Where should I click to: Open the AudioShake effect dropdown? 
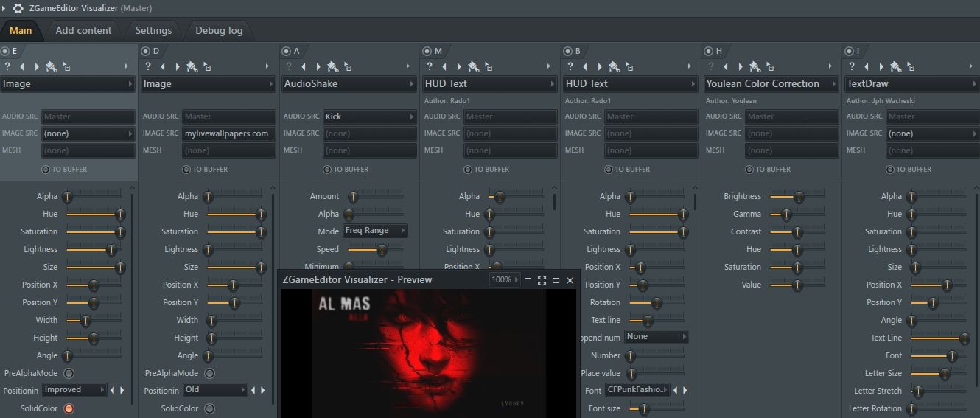349,84
